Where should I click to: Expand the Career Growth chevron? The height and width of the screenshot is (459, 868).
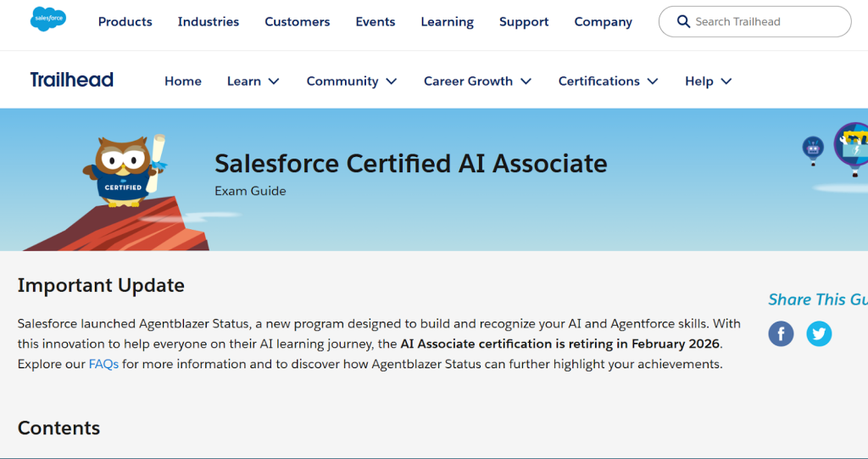pyautogui.click(x=526, y=81)
